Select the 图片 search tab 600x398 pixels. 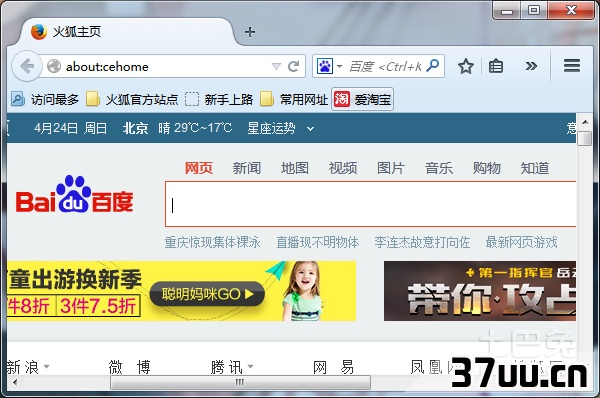pyautogui.click(x=391, y=168)
